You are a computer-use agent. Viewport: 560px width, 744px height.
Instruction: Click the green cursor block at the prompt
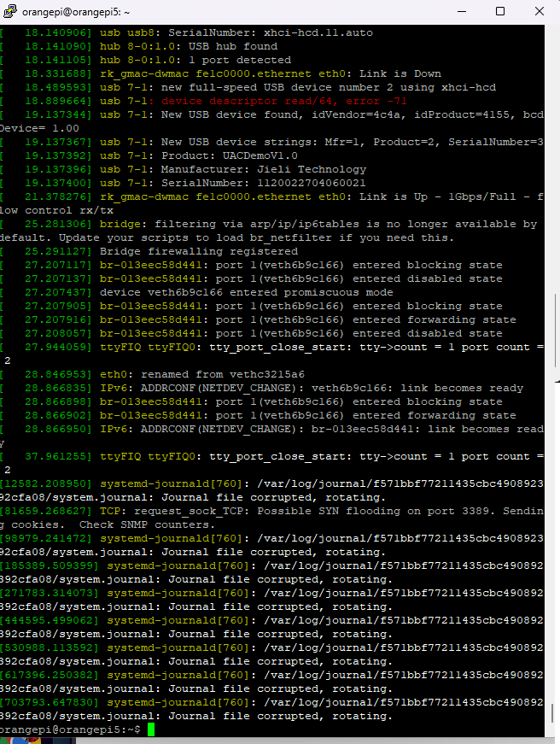pos(151,729)
